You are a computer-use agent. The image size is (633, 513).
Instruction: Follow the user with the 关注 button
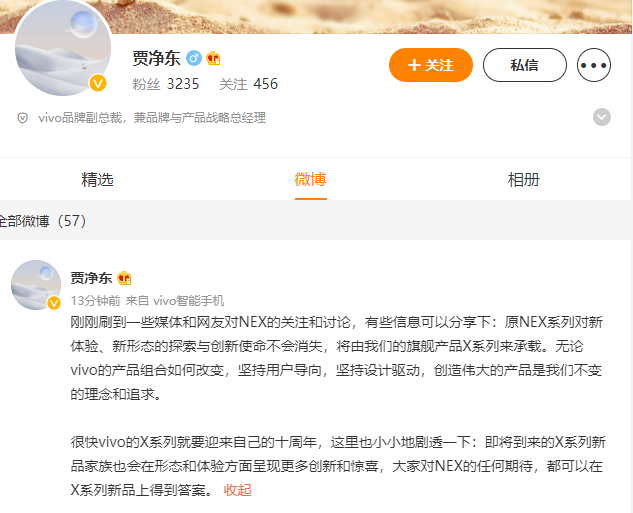click(431, 65)
